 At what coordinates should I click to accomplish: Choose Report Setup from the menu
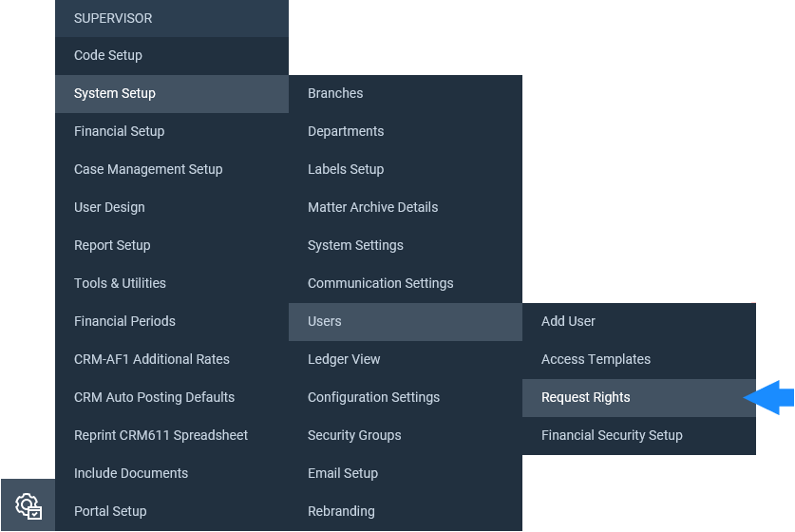(x=172, y=246)
